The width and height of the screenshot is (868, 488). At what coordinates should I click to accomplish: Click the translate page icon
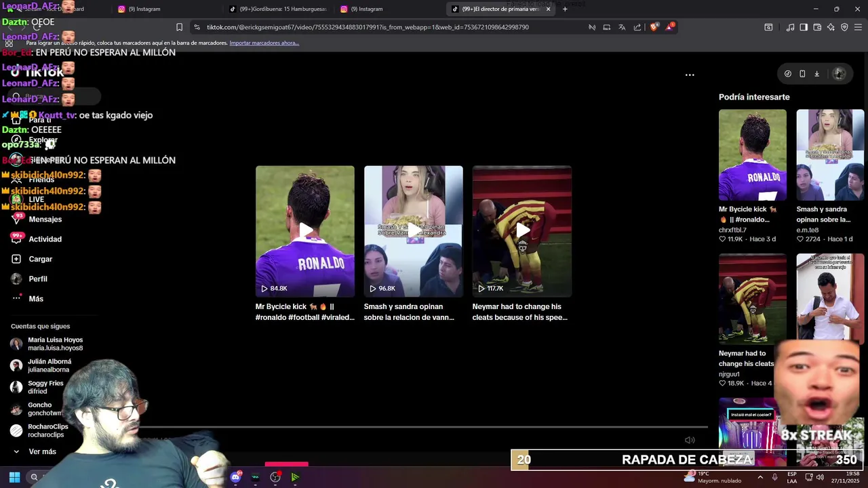click(x=622, y=27)
